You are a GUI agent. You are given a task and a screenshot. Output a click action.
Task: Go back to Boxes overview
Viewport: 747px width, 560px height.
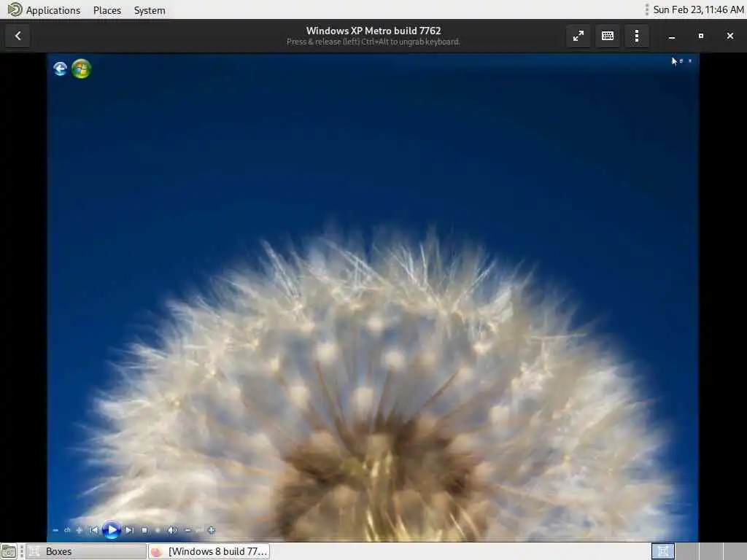(x=18, y=36)
